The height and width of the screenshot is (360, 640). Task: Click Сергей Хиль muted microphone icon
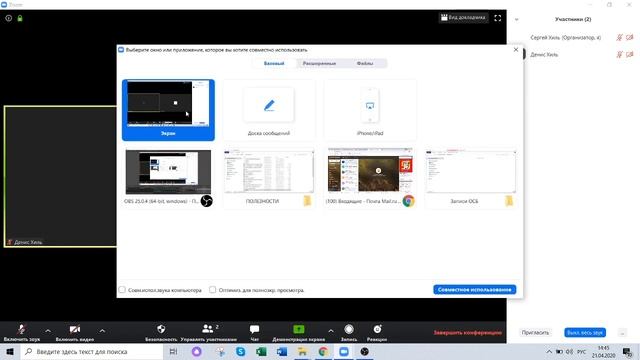[620, 37]
